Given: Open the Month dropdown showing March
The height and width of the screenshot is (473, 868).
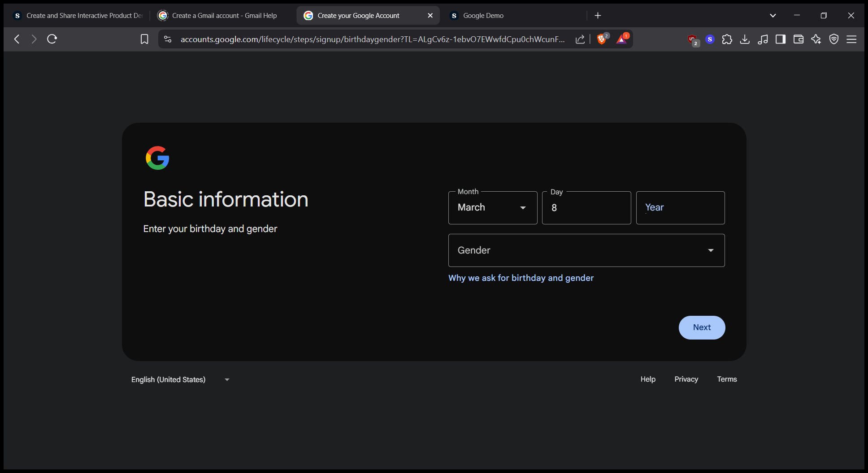Looking at the screenshot, I should (493, 208).
